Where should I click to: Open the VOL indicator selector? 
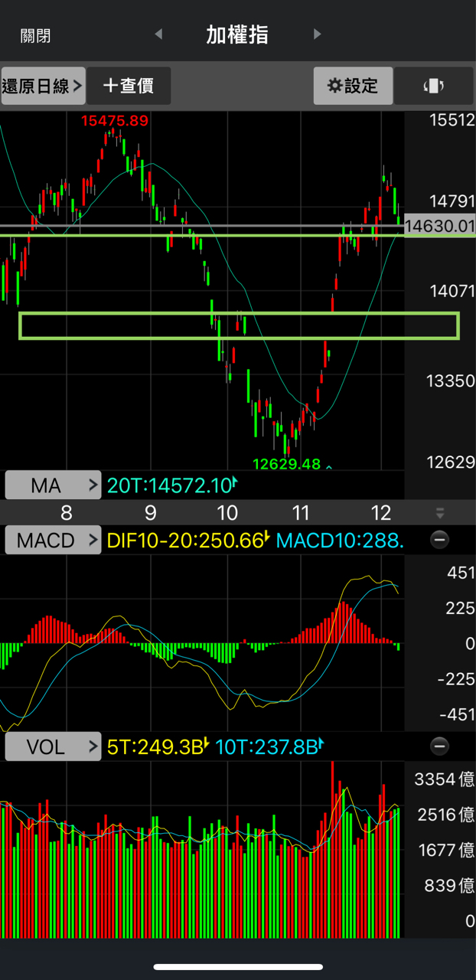[x=53, y=746]
